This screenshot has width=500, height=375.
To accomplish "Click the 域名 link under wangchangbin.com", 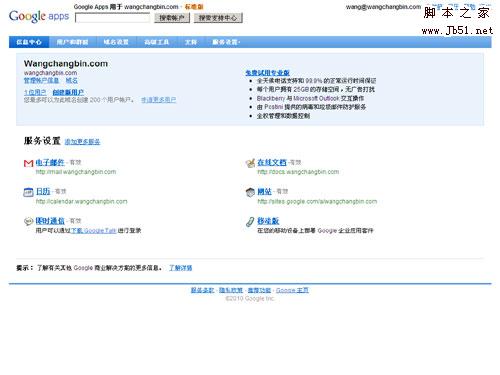I will [72, 80].
